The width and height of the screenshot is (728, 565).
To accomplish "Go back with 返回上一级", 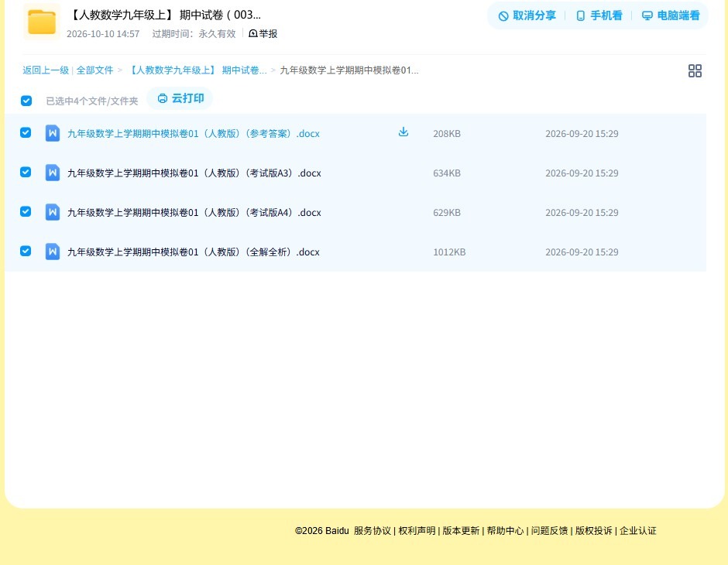I will pos(46,70).
